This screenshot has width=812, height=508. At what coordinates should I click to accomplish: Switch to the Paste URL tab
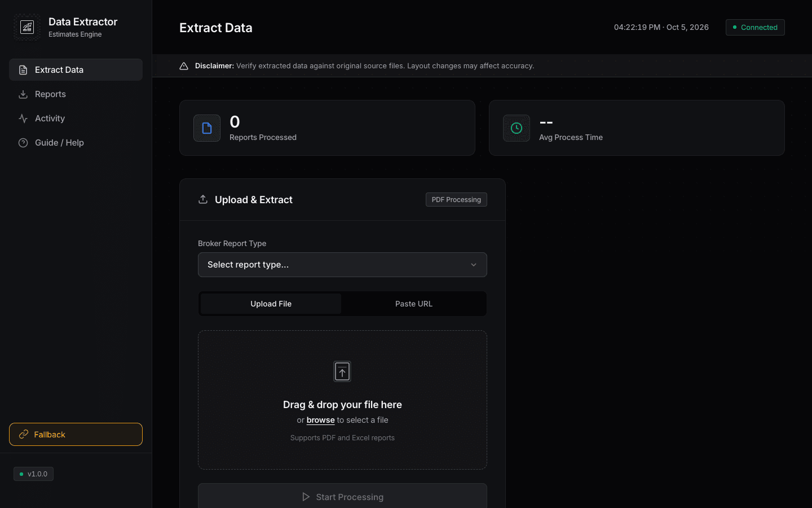point(414,304)
